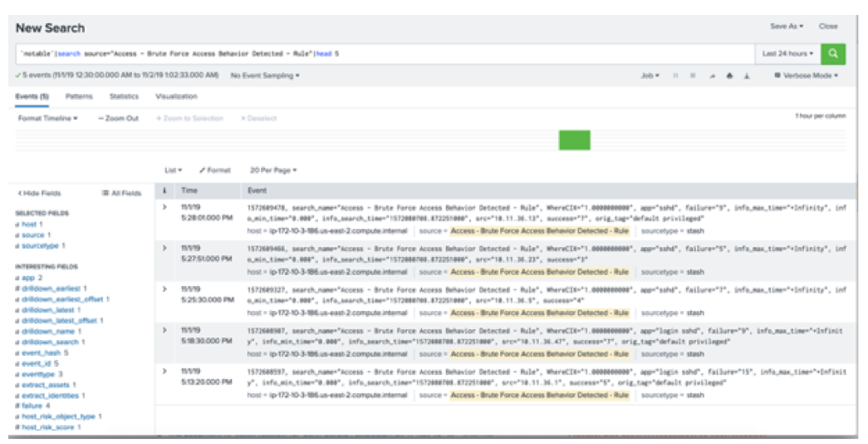
Task: Export results with the download icon
Action: [x=746, y=76]
